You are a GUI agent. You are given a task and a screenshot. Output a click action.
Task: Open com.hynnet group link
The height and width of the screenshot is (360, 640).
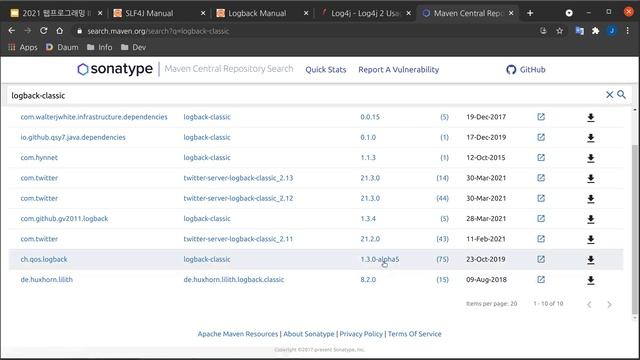pyautogui.click(x=39, y=158)
